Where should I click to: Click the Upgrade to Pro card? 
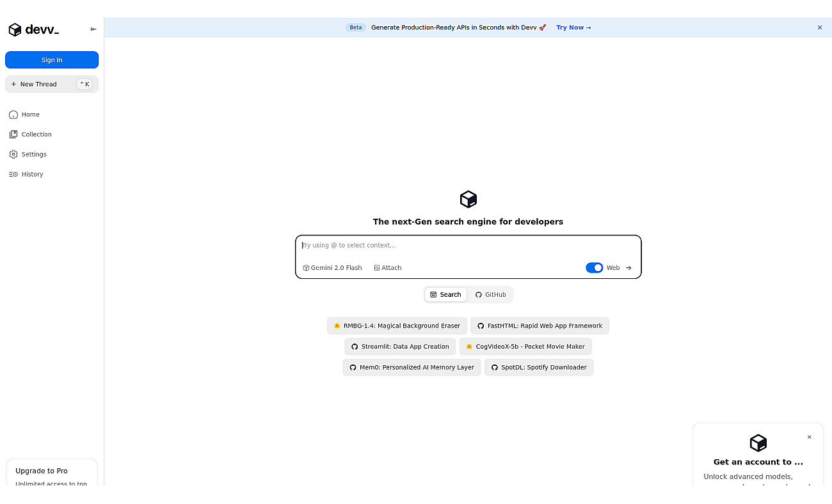[x=52, y=473]
